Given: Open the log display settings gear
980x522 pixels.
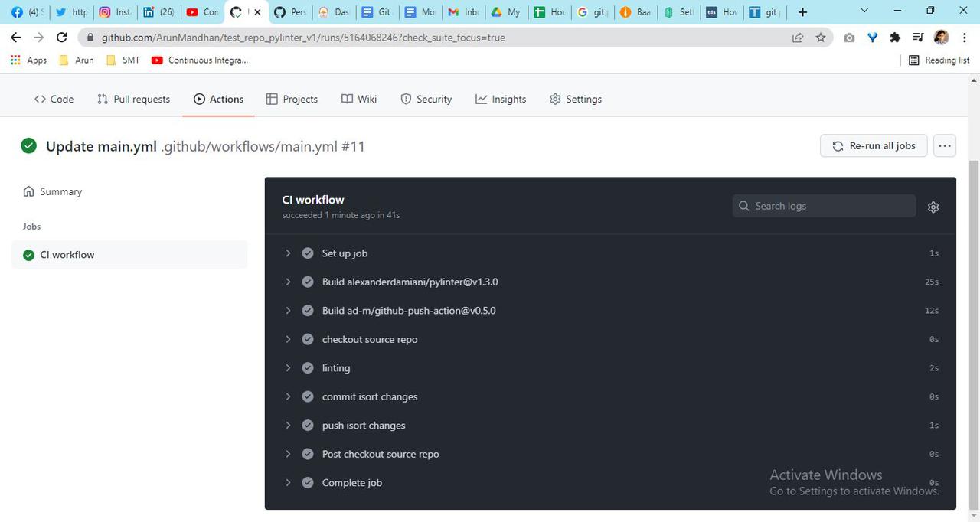Looking at the screenshot, I should pos(933,207).
